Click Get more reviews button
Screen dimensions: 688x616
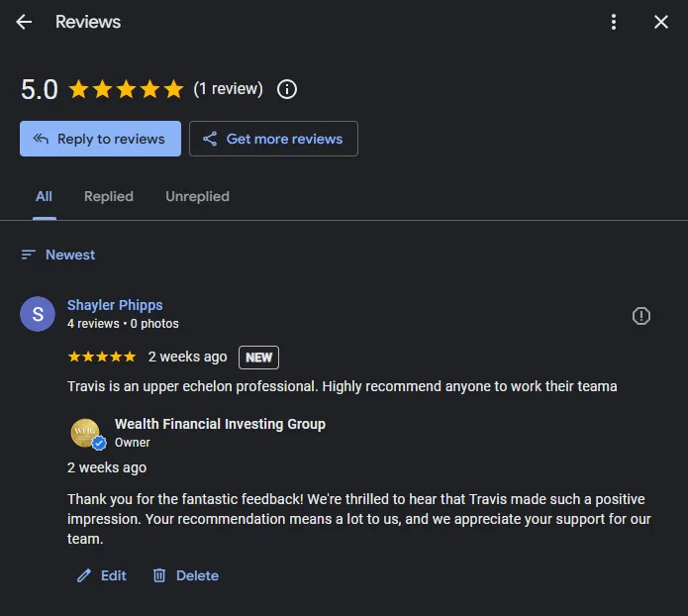point(273,139)
